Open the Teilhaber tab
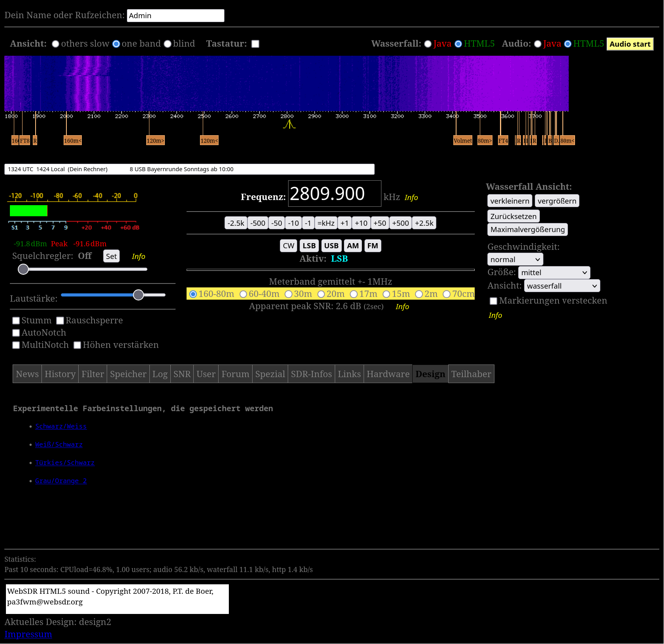The height and width of the screenshot is (644, 664). (471, 374)
